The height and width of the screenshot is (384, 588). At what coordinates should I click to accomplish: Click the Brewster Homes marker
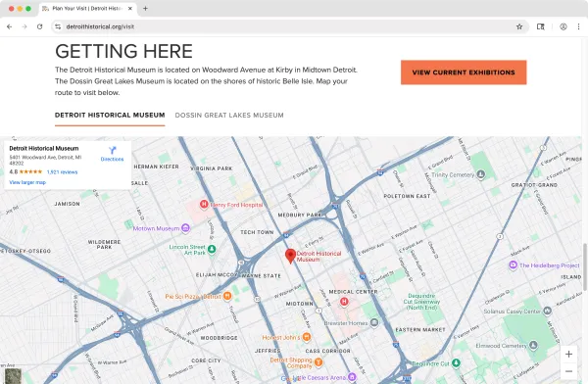pyautogui.click(x=374, y=322)
